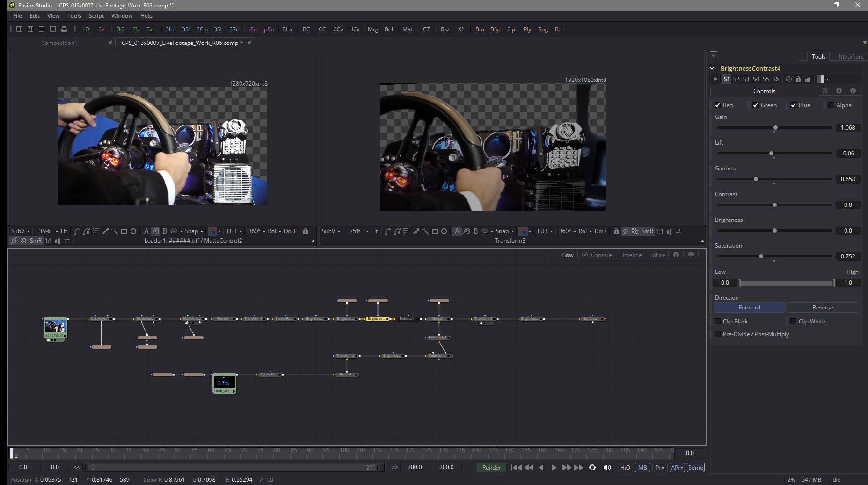Click the Gamma slider handle
Viewport: 868px width, 485px height.
(x=756, y=179)
